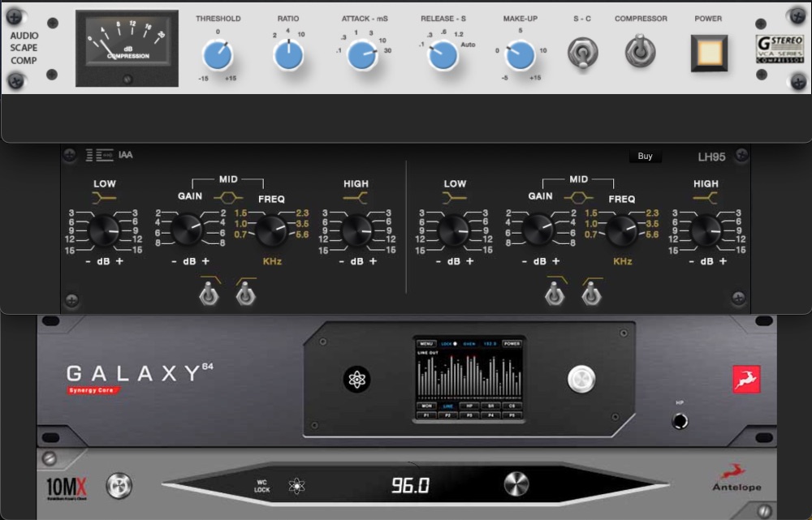Open the MENU on the Galaxy64 touchscreen

425,344
